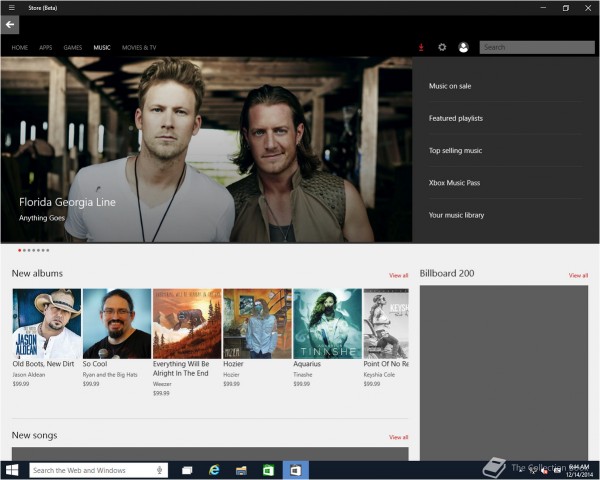The image size is (600, 480).
Task: Open the Florida Georgia Line hero banner
Action: coord(207,150)
